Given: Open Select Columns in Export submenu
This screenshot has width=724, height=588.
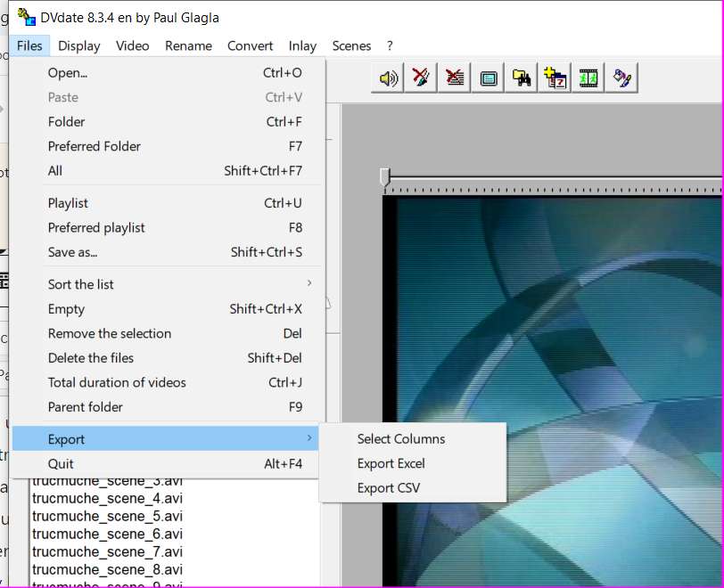Looking at the screenshot, I should point(400,438).
